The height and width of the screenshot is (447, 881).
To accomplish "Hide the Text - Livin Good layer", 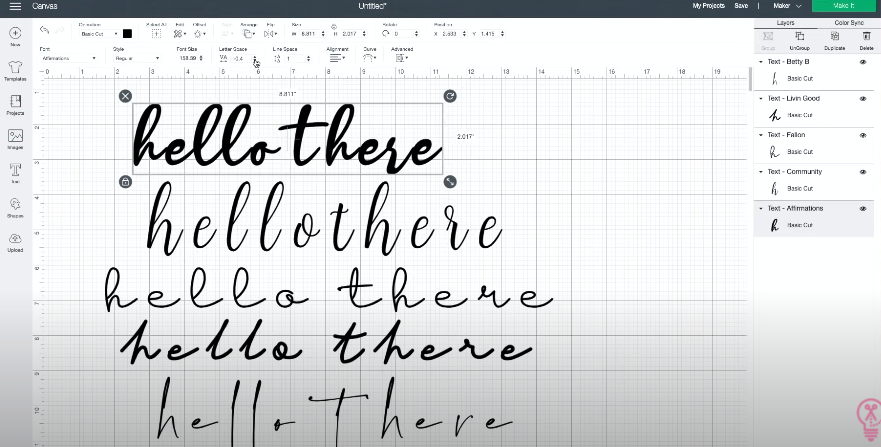I will point(863,98).
